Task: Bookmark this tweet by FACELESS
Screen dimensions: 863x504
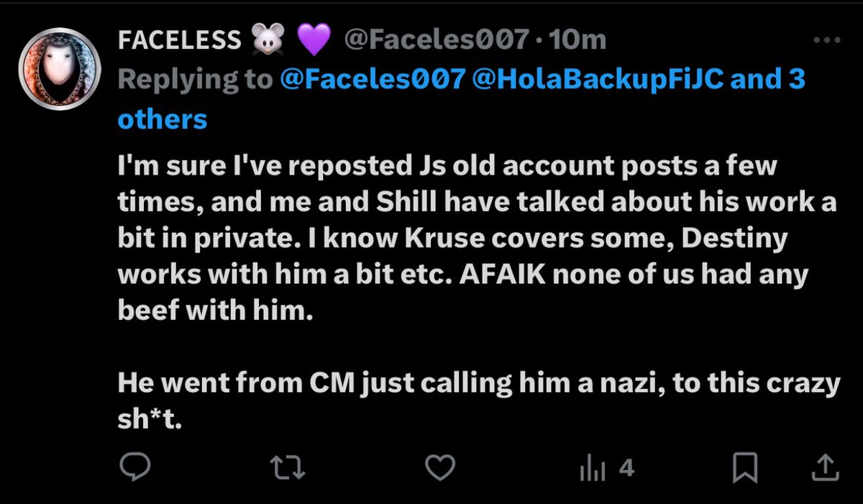Action: pos(745,469)
